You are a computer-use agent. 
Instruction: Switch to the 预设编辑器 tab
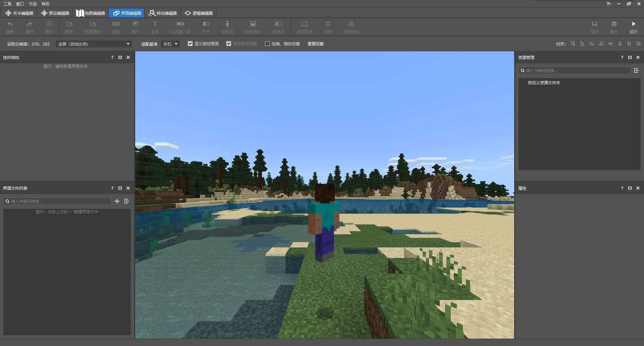point(55,13)
